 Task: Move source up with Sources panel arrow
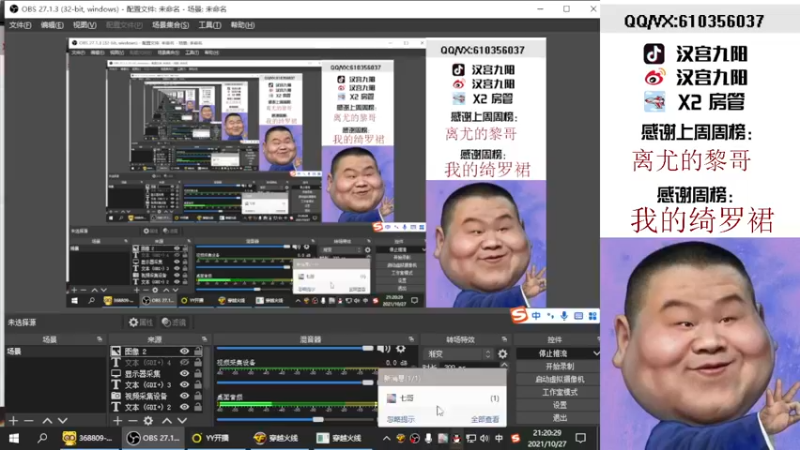(167, 421)
